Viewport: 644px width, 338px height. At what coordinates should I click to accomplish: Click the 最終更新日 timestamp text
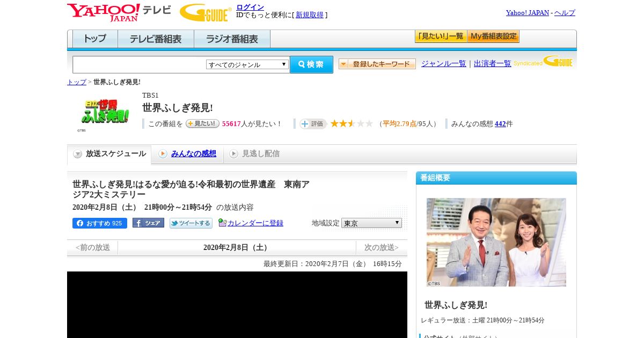click(332, 264)
